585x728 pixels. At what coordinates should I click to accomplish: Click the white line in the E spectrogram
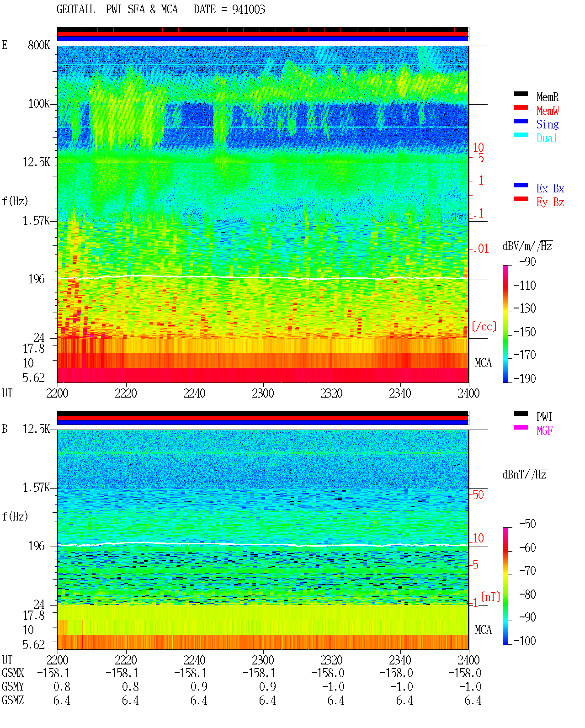pos(263,277)
